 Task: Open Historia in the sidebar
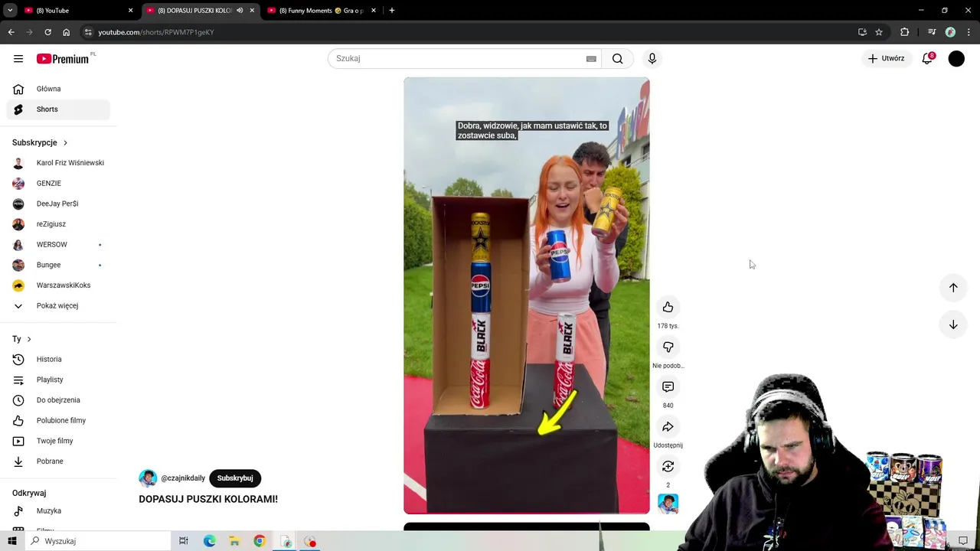58,360
